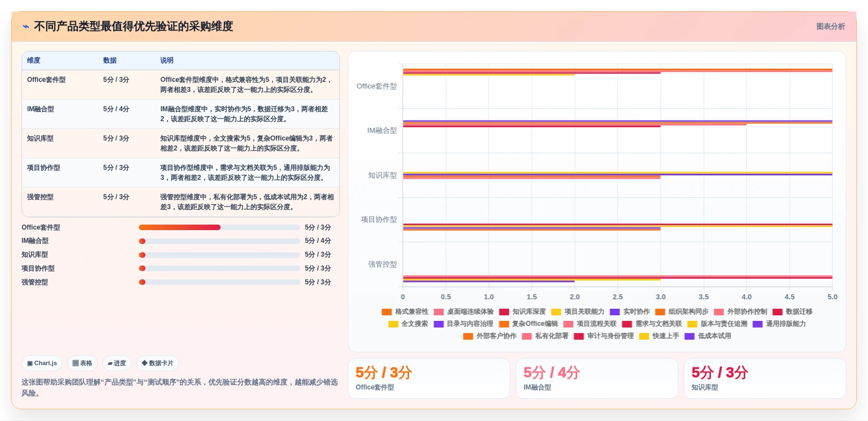Toggle the 组织架构同步 legend item
The height and width of the screenshot is (421, 868).
[x=682, y=312]
